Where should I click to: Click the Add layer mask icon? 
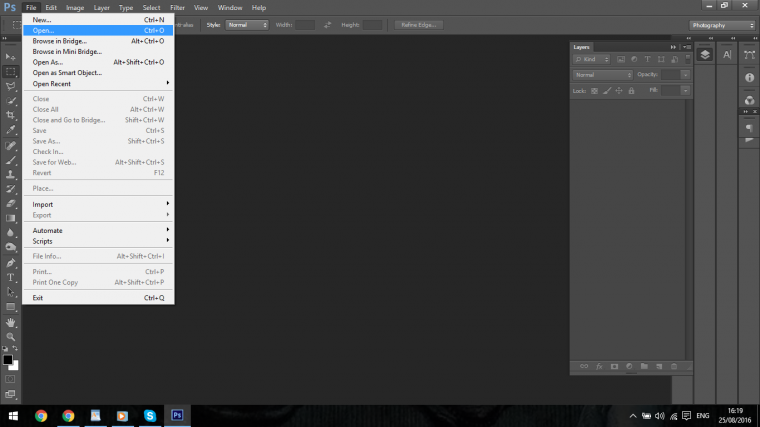pyautogui.click(x=614, y=366)
